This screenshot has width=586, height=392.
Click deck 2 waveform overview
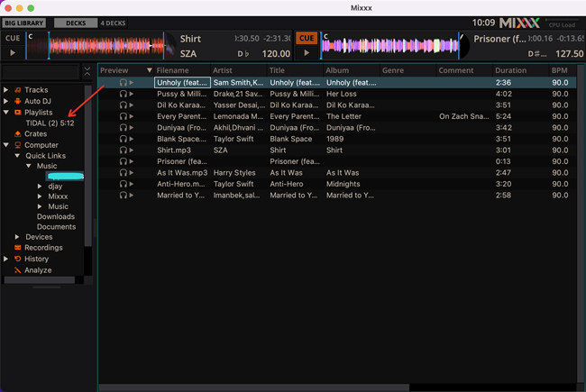tap(389, 46)
